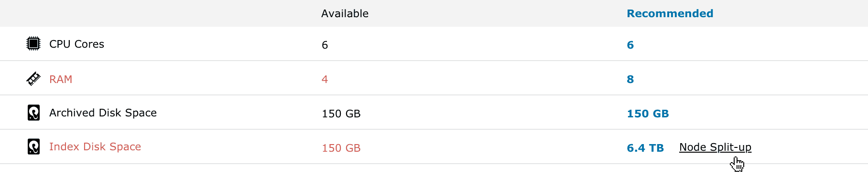This screenshot has width=868, height=177.
Task: Click the recommended 6.4 TB index value
Action: click(x=645, y=148)
